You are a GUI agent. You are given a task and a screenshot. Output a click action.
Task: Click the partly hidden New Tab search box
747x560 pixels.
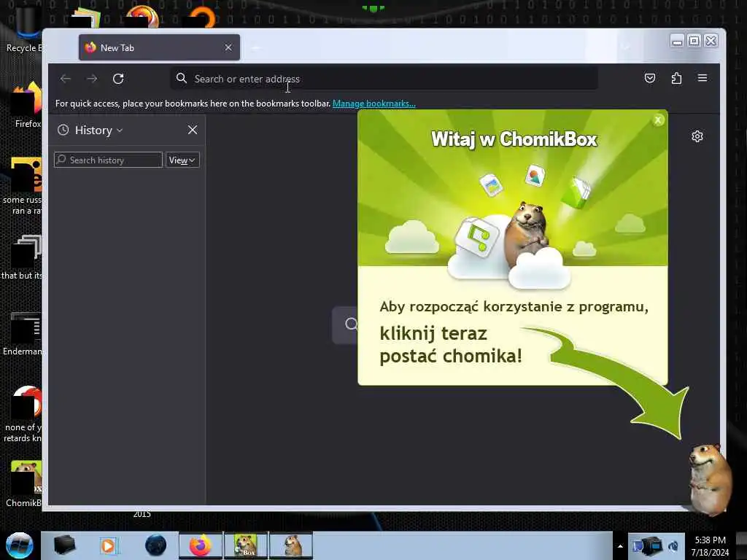tap(344, 324)
